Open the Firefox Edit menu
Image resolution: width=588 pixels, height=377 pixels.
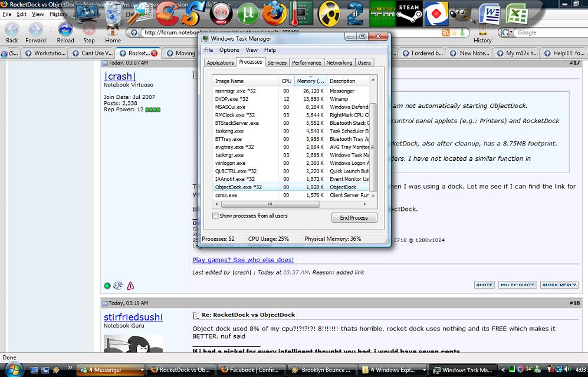coord(21,14)
